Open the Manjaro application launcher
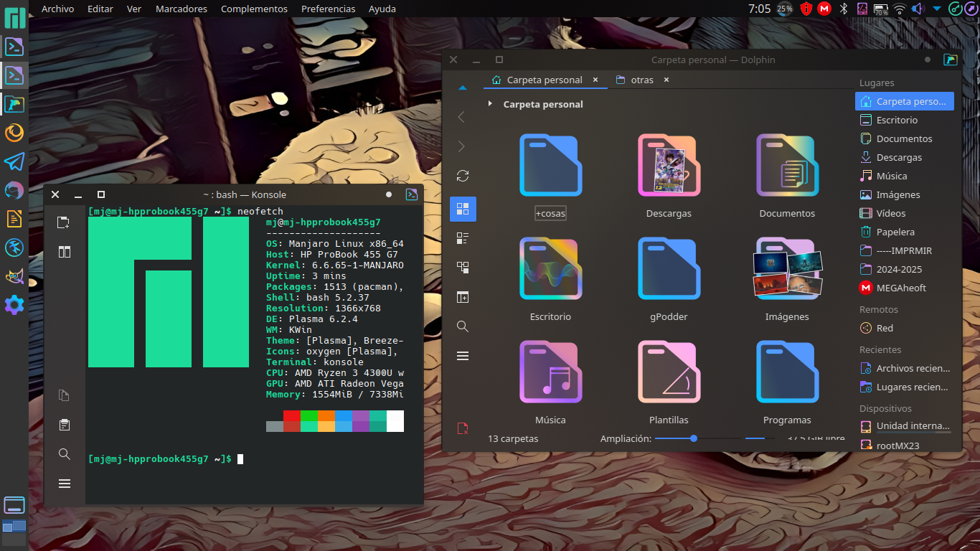 [14, 18]
